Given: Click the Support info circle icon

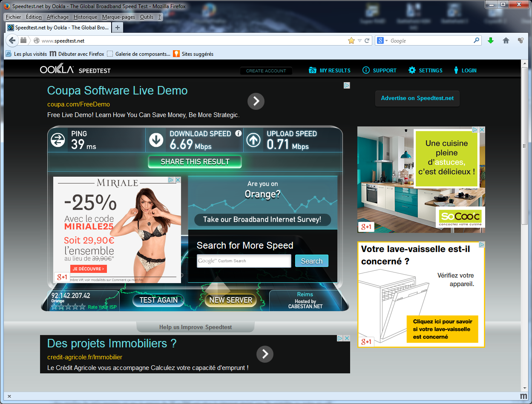Looking at the screenshot, I should tap(366, 70).
